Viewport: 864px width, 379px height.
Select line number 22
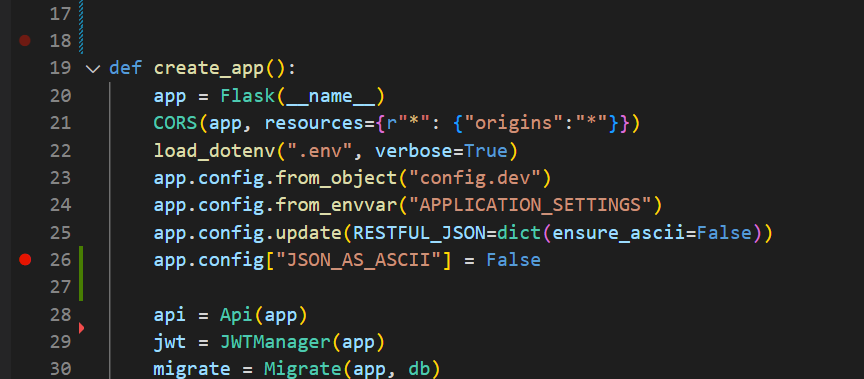[61, 150]
